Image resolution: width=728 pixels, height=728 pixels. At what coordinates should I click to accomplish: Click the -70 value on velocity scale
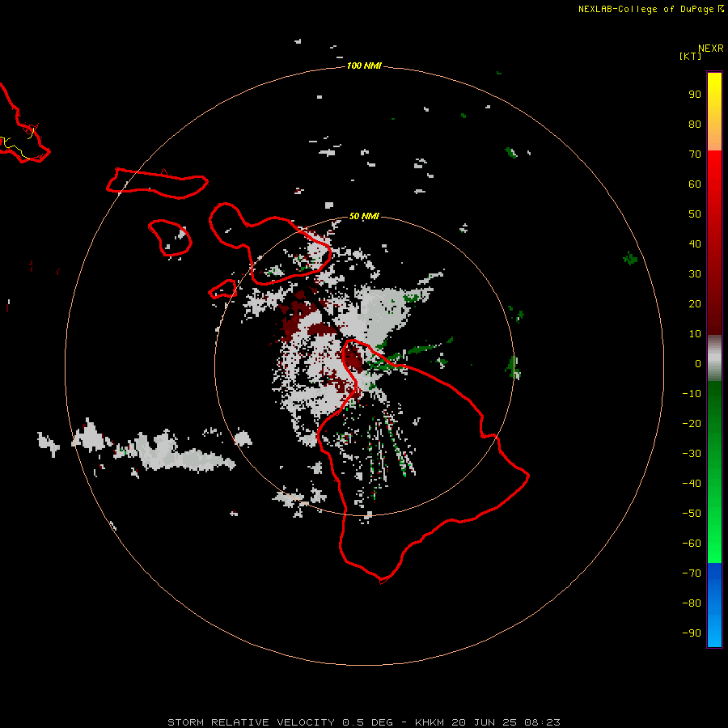tap(692, 574)
